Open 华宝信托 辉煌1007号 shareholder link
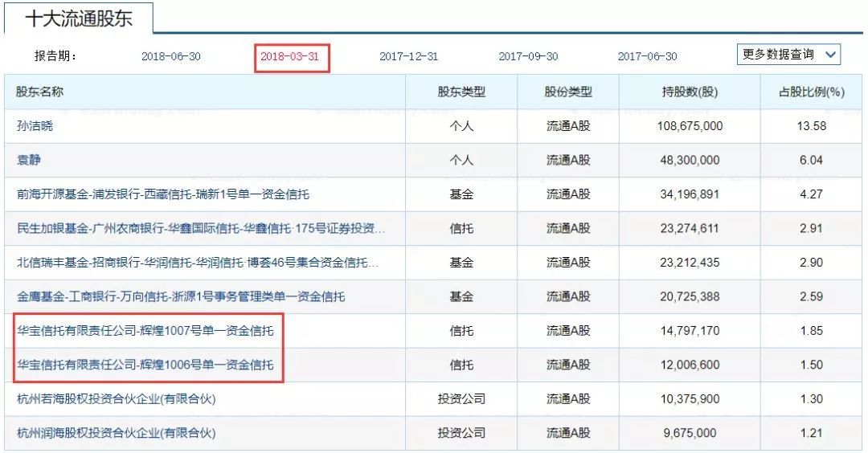The width and height of the screenshot is (868, 453). [145, 331]
